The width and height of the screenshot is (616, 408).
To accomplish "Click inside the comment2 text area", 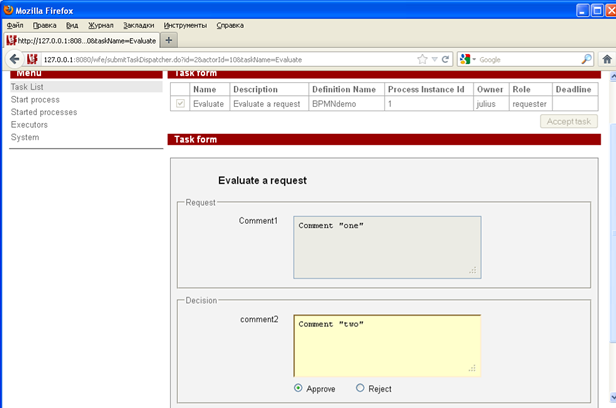I will coord(387,346).
